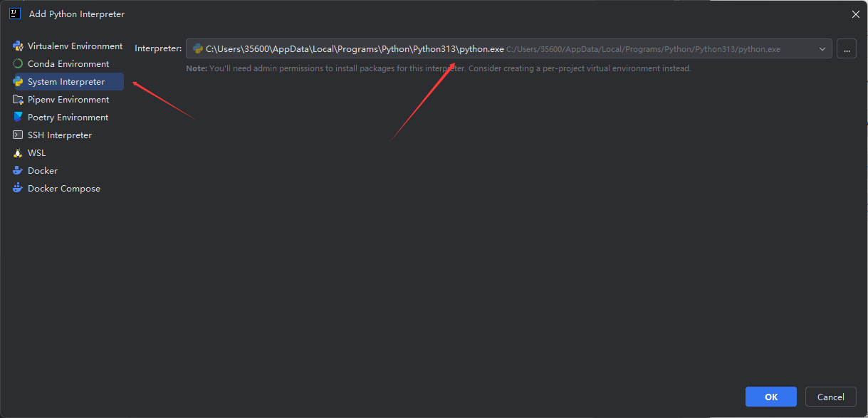Click the IntelliJ logo in title bar
Image resolution: width=868 pixels, height=418 pixels.
14,14
